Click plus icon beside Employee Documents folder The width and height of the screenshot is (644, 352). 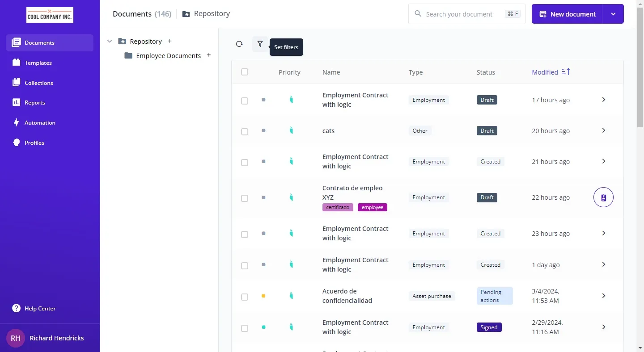pyautogui.click(x=209, y=55)
